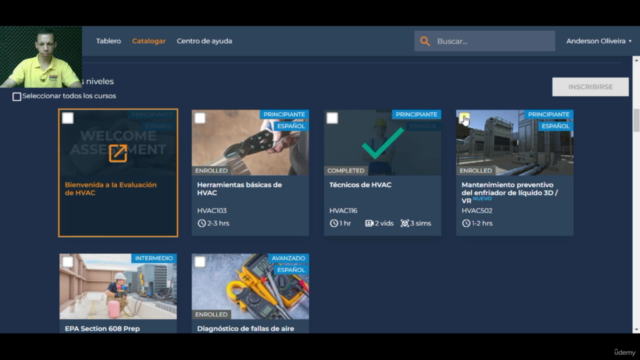Open Bienvenida a la Evaluación de HVAC link

tap(111, 189)
